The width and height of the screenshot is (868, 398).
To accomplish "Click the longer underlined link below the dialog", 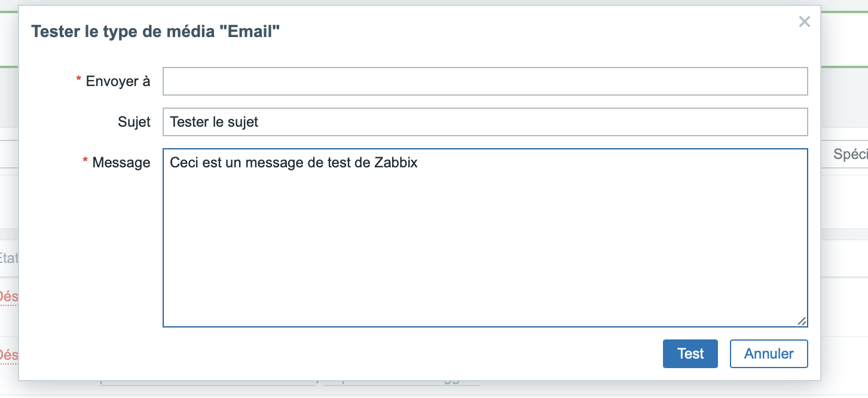I will (207, 381).
